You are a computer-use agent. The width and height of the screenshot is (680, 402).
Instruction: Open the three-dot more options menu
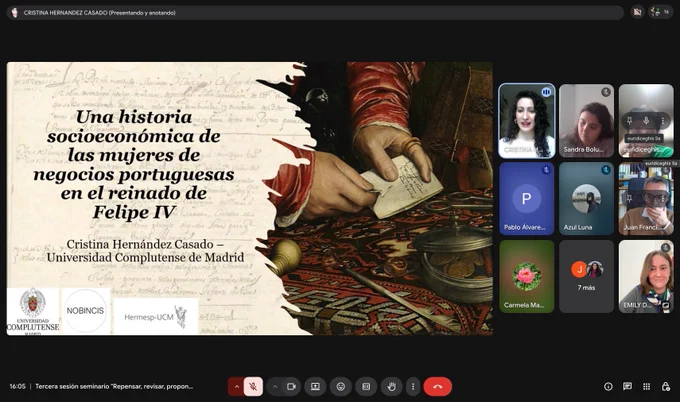pos(413,386)
